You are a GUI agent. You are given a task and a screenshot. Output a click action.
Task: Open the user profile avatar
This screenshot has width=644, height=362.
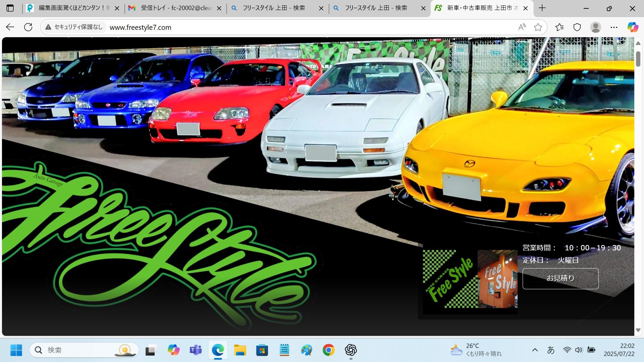point(596,27)
